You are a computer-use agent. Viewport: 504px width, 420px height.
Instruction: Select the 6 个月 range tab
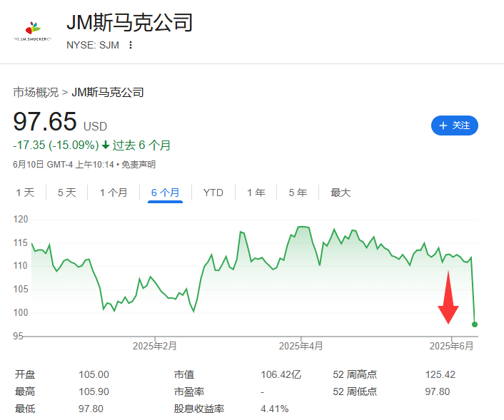click(x=165, y=193)
